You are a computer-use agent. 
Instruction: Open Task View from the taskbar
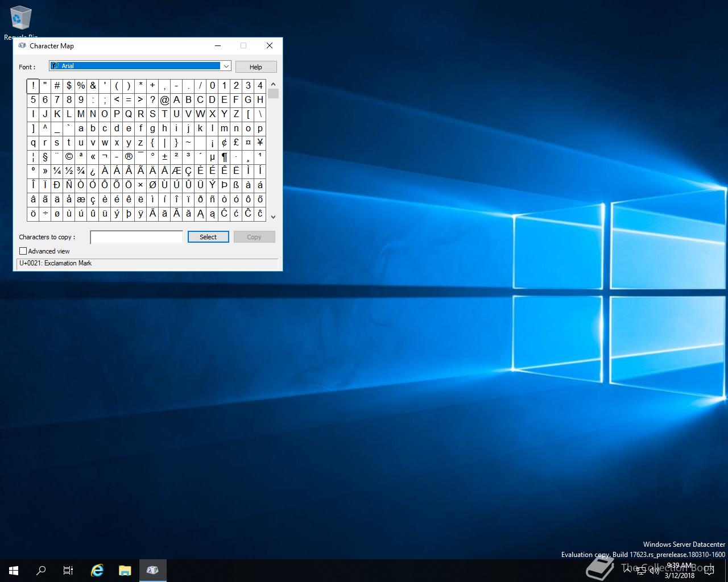pyautogui.click(x=68, y=570)
